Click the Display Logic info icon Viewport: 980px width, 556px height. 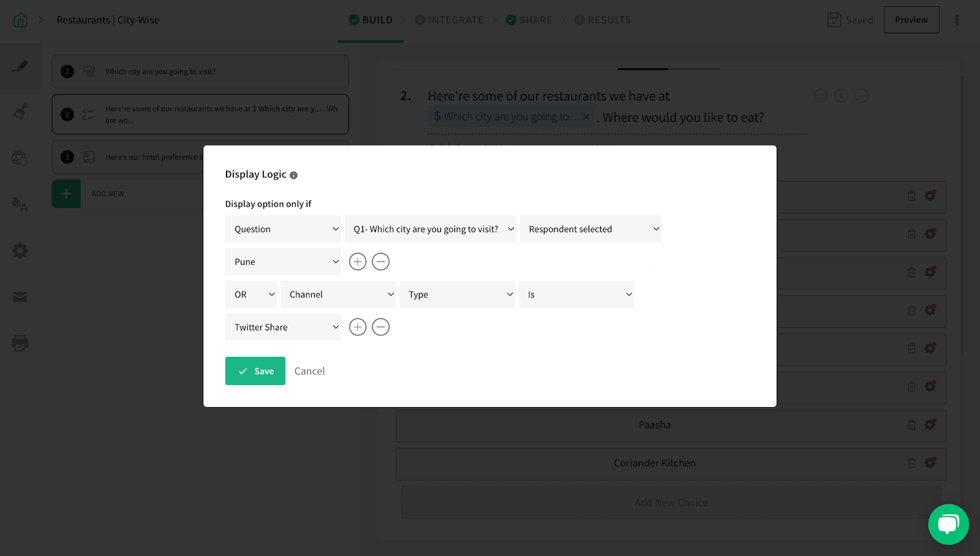(x=293, y=175)
